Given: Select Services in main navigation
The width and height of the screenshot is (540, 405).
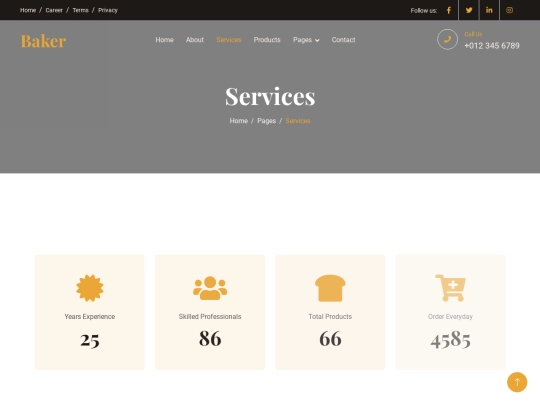Looking at the screenshot, I should click(229, 40).
